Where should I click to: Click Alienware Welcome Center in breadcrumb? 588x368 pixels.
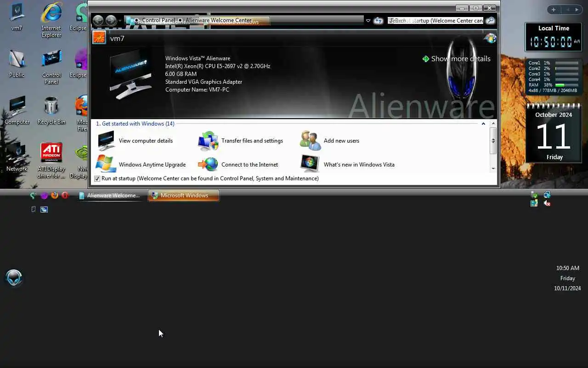click(219, 20)
